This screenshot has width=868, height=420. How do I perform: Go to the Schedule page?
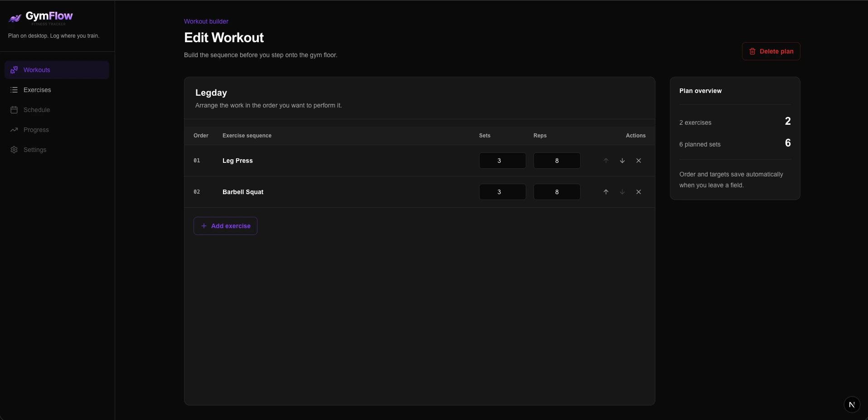tap(57, 110)
